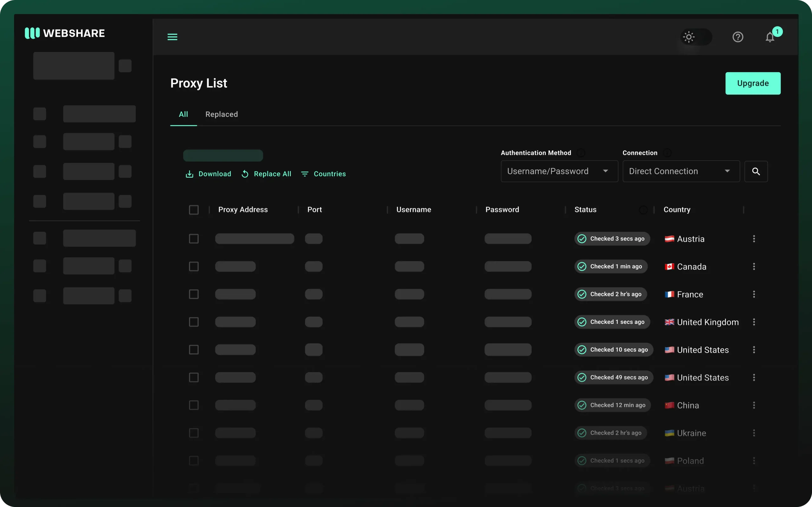This screenshot has width=812, height=507.
Task: Select the All proxies tab
Action: 184,114
